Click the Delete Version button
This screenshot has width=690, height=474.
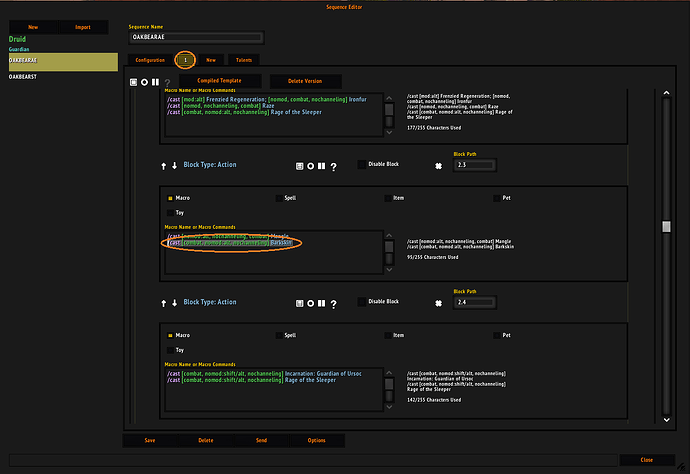[305, 81]
